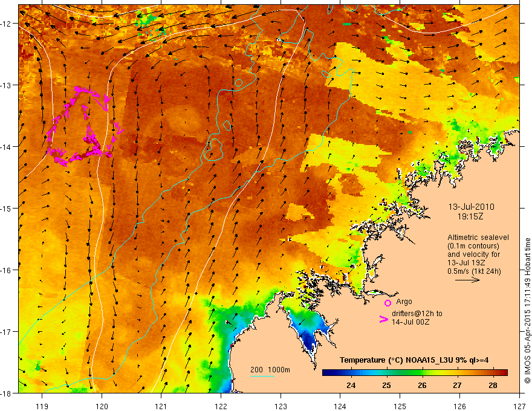Click the "200 1000m" bathymetry label

pos(270,370)
